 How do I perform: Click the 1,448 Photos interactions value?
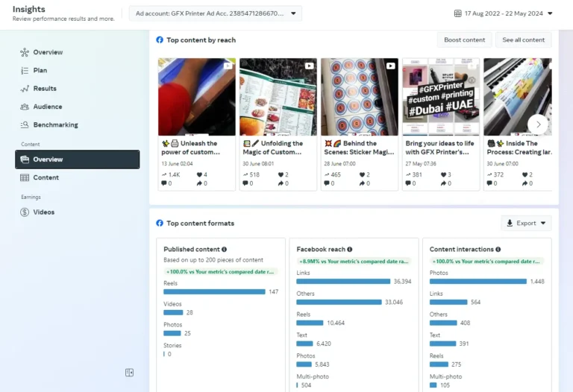(537, 282)
